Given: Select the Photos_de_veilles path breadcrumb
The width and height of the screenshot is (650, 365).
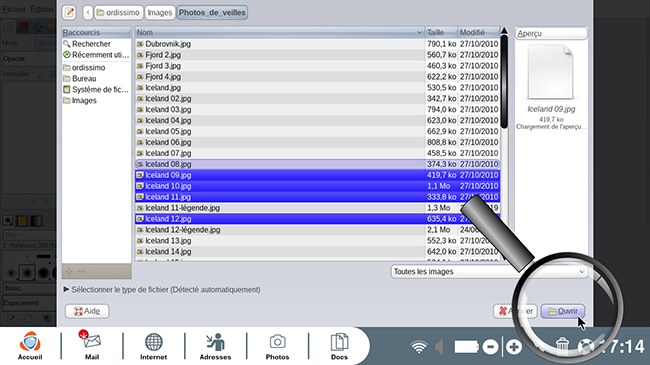Looking at the screenshot, I should 212,12.
